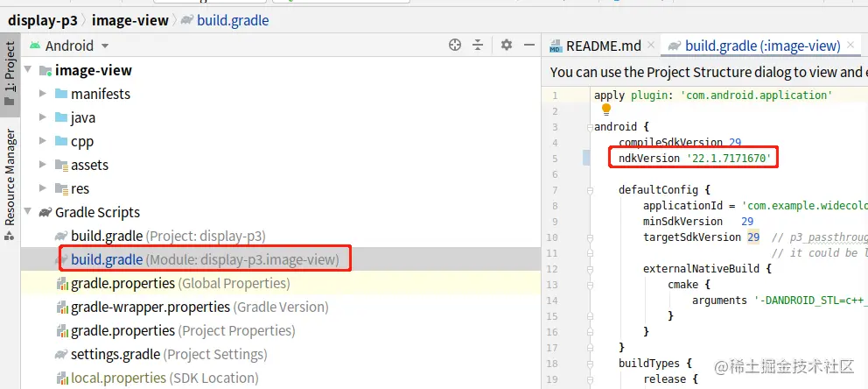Collapse the image-view module node
868x389 pixels.
(28, 70)
